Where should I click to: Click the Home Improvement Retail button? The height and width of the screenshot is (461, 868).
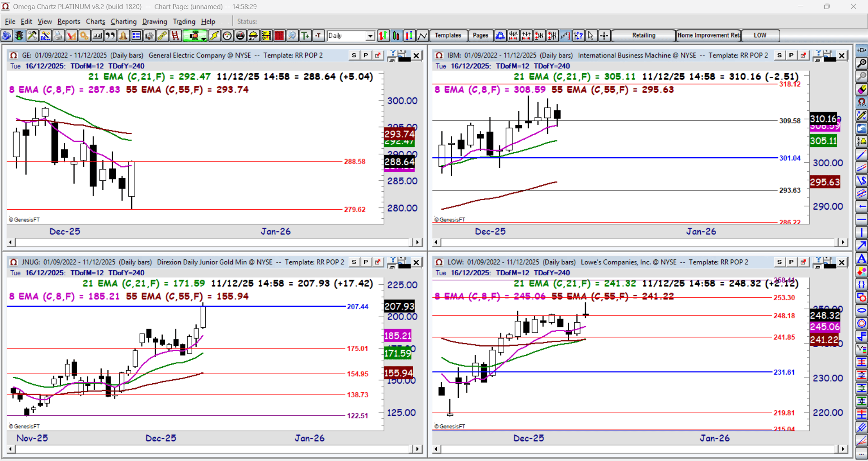(708, 36)
